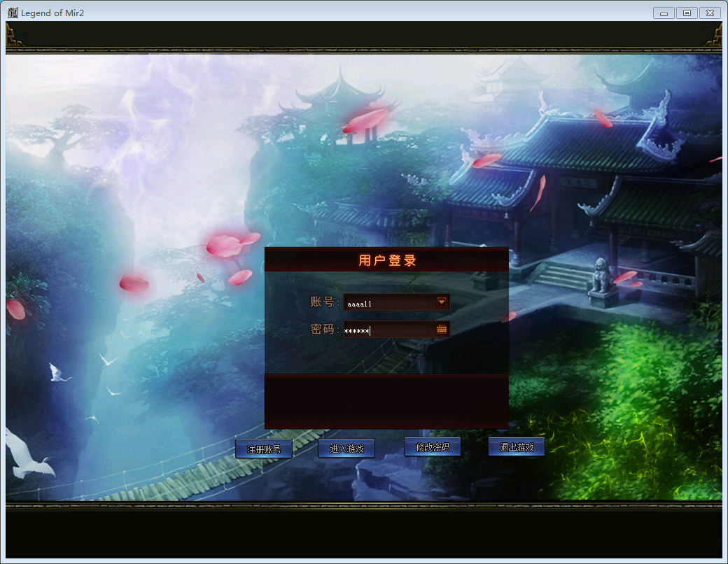Click the 注册账号 register account button
Image resolution: width=728 pixels, height=564 pixels.
[264, 449]
